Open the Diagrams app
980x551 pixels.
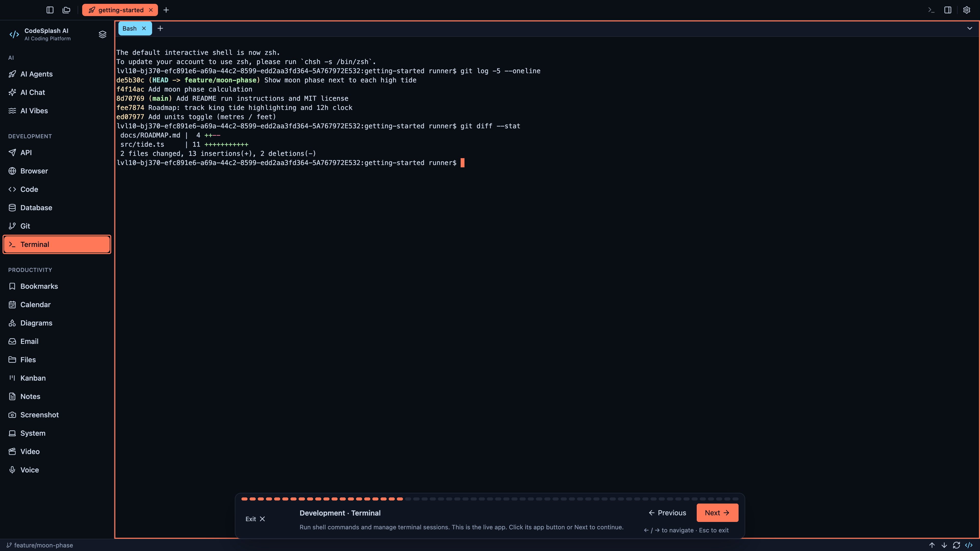(x=57, y=323)
